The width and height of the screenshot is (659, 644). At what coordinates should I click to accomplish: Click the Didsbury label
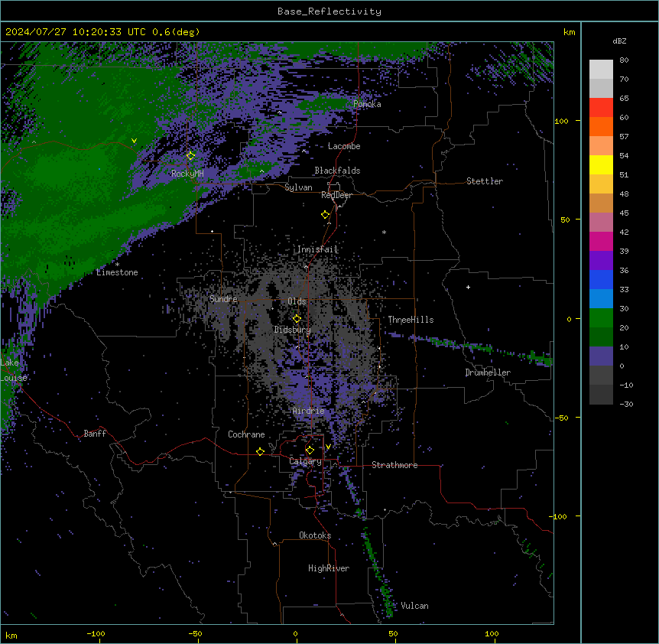pyautogui.click(x=293, y=330)
